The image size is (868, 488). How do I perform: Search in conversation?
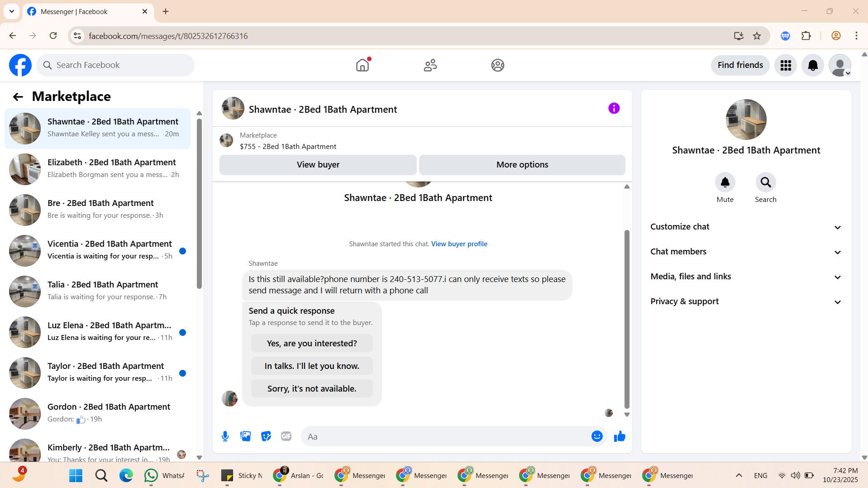[766, 182]
